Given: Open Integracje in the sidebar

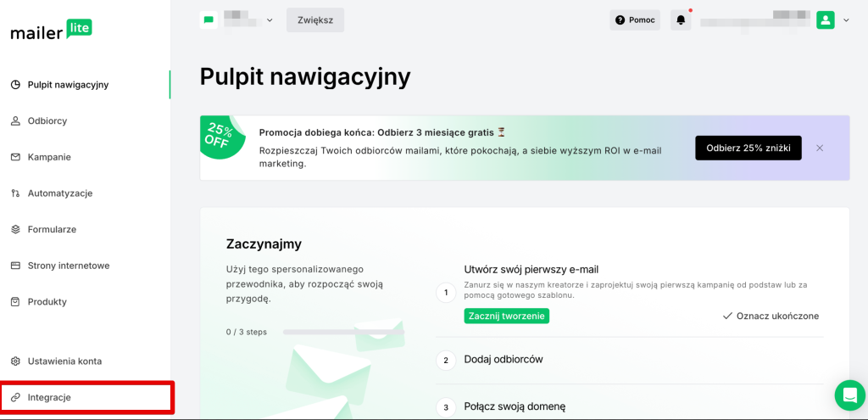Looking at the screenshot, I should (49, 397).
